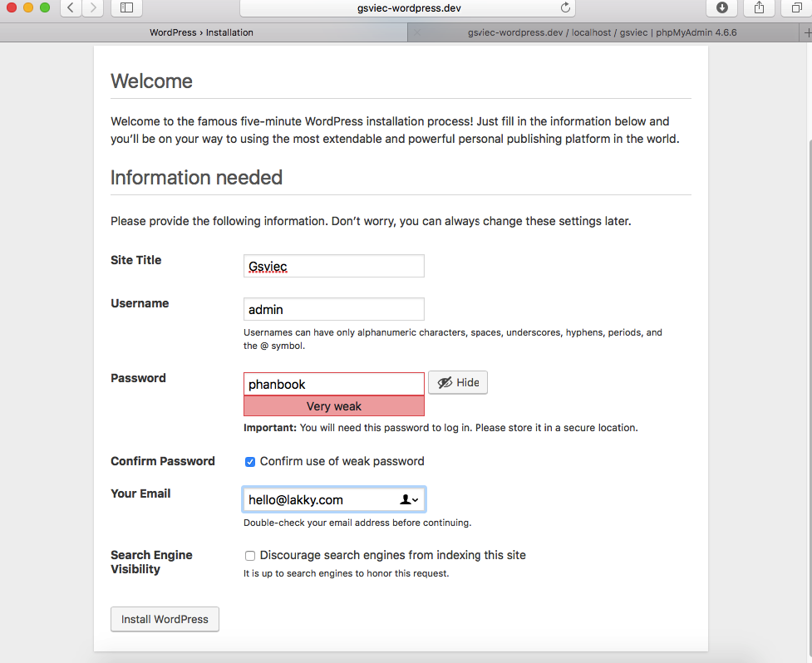This screenshot has width=812, height=663.
Task: Click the Your Email field with hello@lakky.com
Action: pos(334,499)
